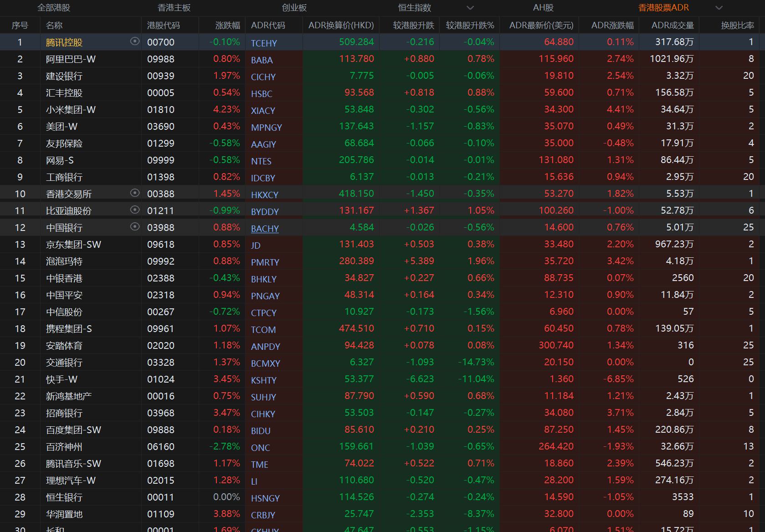The width and height of the screenshot is (765, 532).
Task: Open the BABA ADR code link
Action: [x=262, y=60]
